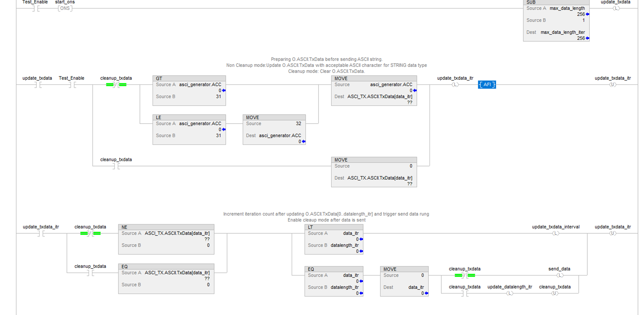Screen dimensions: 644x315
Task: Click Source value 32 in MOVE block
Action: 298,123
